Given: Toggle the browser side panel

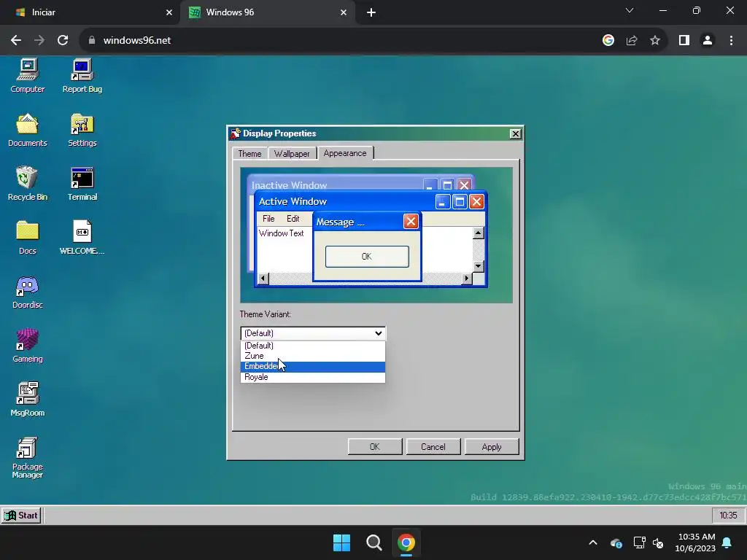Looking at the screenshot, I should [x=684, y=41].
